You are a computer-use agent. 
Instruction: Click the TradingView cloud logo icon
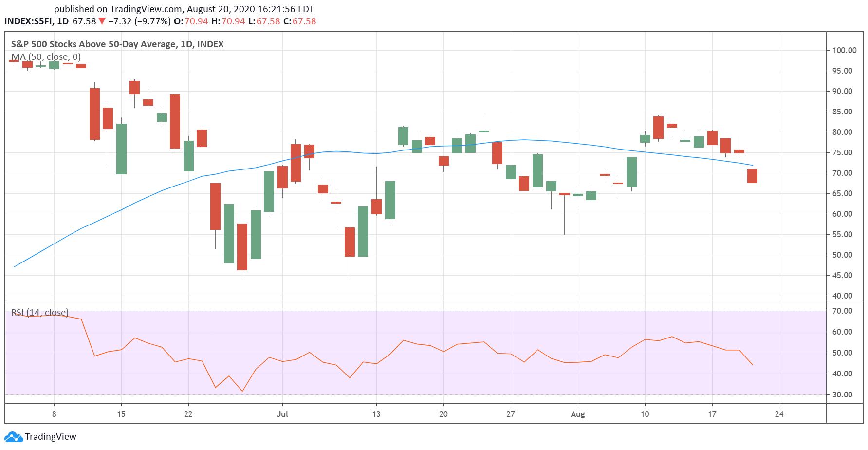(14, 437)
